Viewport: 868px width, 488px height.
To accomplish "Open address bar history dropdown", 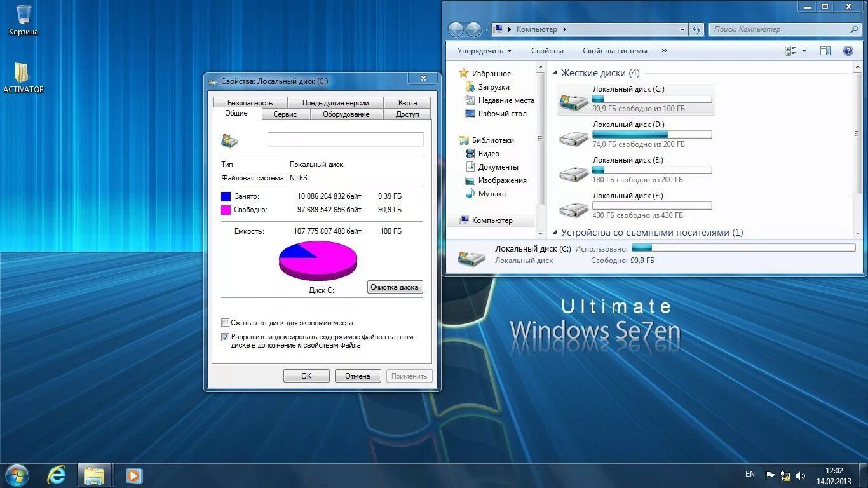I will point(682,29).
